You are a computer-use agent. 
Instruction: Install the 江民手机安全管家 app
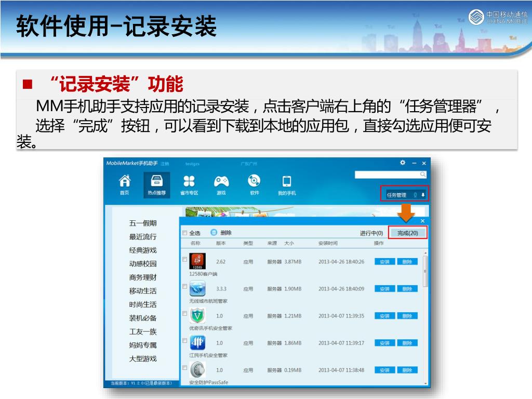pyautogui.click(x=385, y=343)
